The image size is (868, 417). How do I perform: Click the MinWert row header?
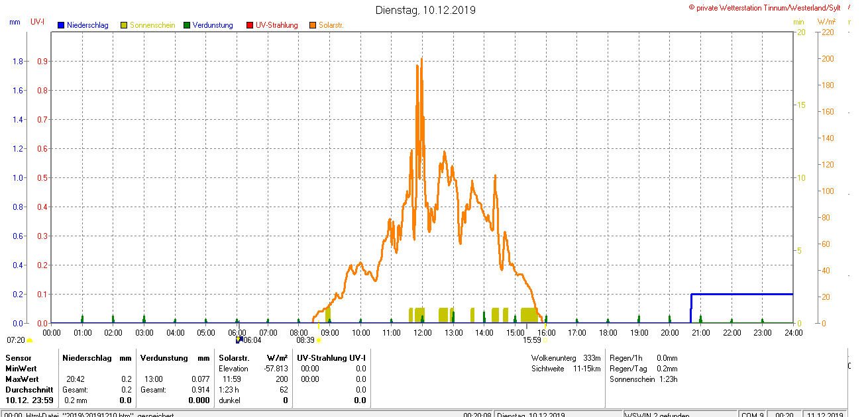[21, 369]
